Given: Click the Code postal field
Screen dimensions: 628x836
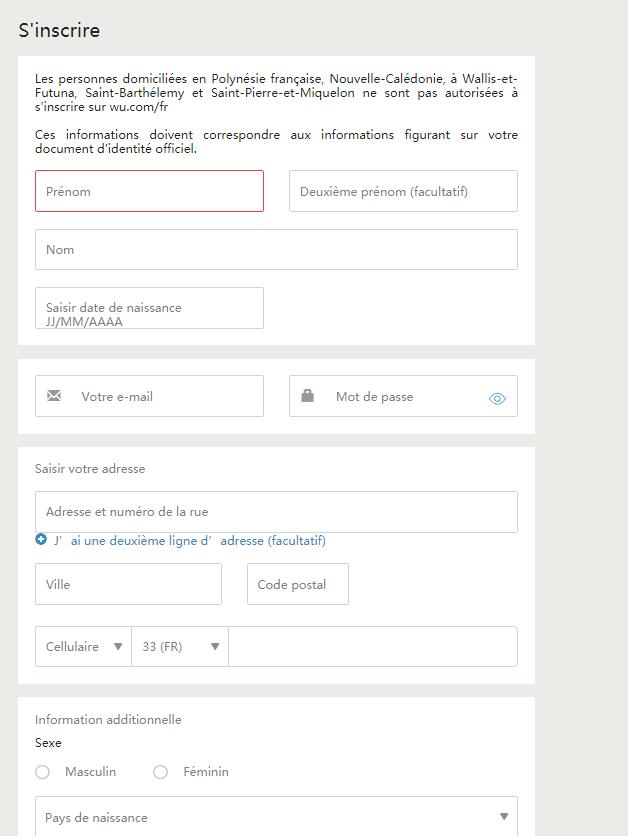Looking at the screenshot, I should [298, 584].
